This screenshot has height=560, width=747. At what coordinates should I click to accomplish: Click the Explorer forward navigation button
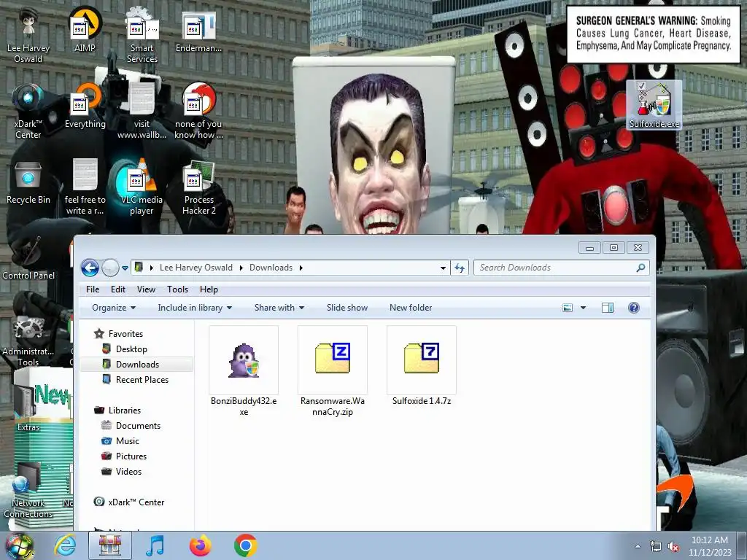[111, 268]
